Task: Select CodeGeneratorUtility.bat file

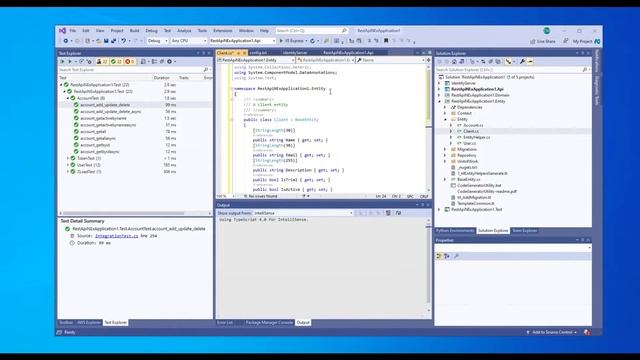Action: pyautogui.click(x=479, y=185)
